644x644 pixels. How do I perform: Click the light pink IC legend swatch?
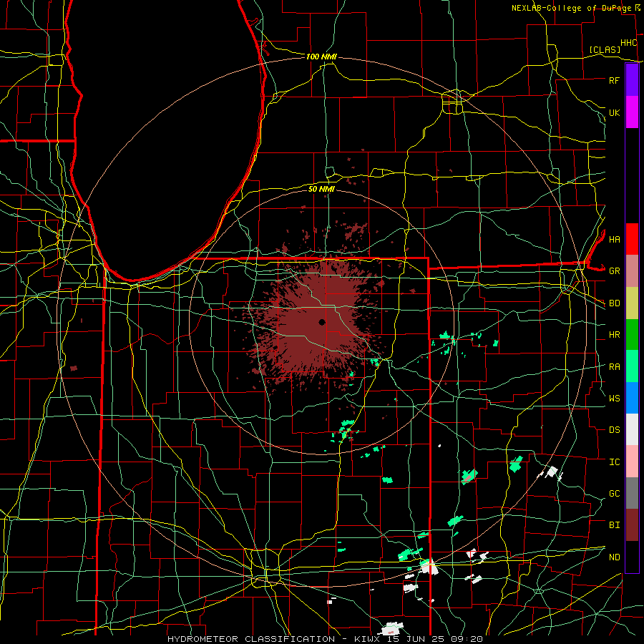(632, 462)
